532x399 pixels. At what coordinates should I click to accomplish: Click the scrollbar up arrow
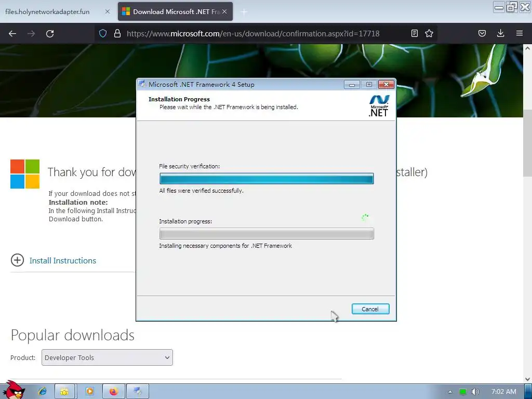pos(527,48)
